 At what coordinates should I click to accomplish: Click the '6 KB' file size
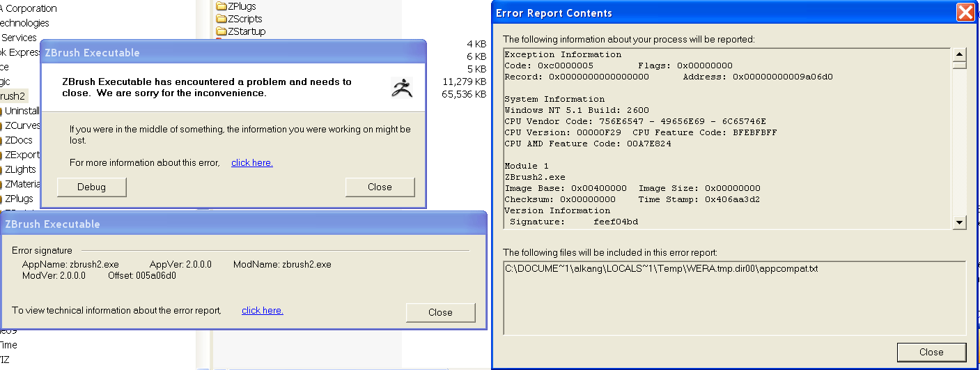pyautogui.click(x=476, y=56)
